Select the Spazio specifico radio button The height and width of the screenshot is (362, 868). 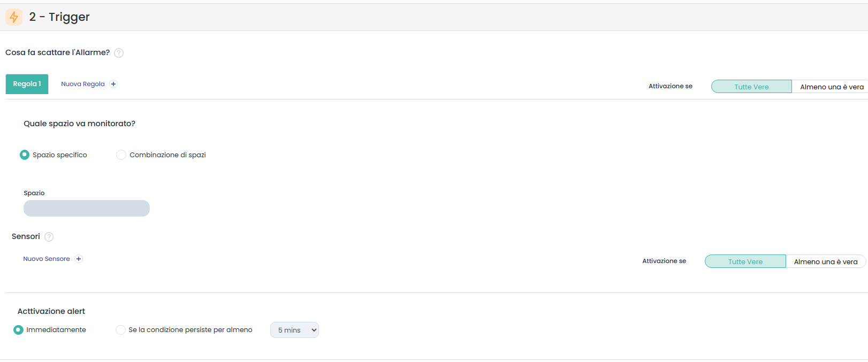coord(25,155)
